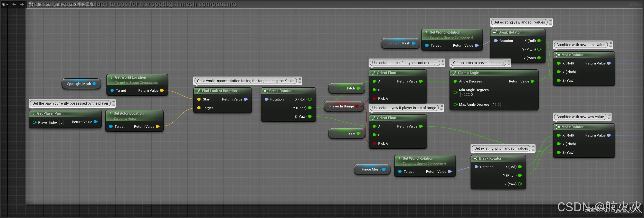
Task: Click the Start input pin on Find Look at Rotation
Action: coord(199,99)
